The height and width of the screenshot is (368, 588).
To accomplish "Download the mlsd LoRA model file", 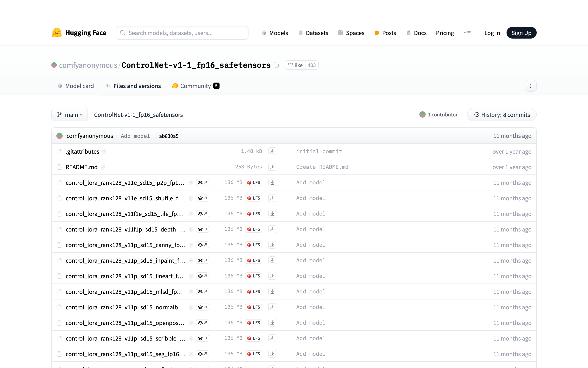I will 272,292.
